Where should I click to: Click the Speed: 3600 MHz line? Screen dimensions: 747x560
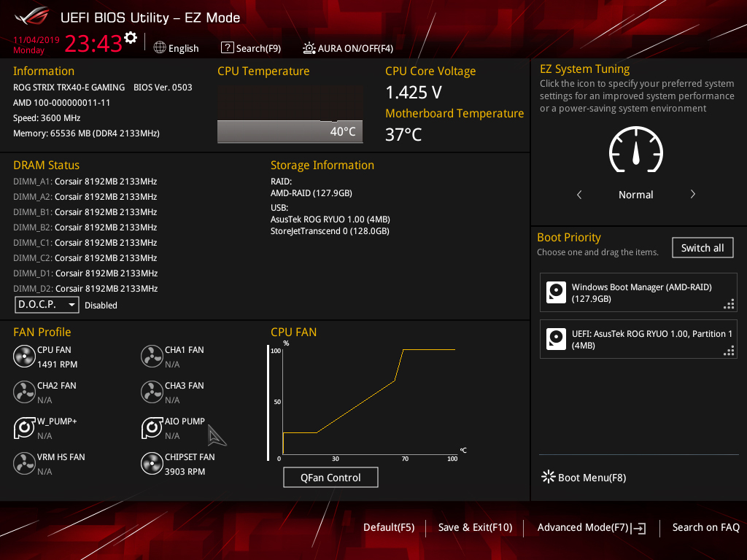(x=47, y=117)
